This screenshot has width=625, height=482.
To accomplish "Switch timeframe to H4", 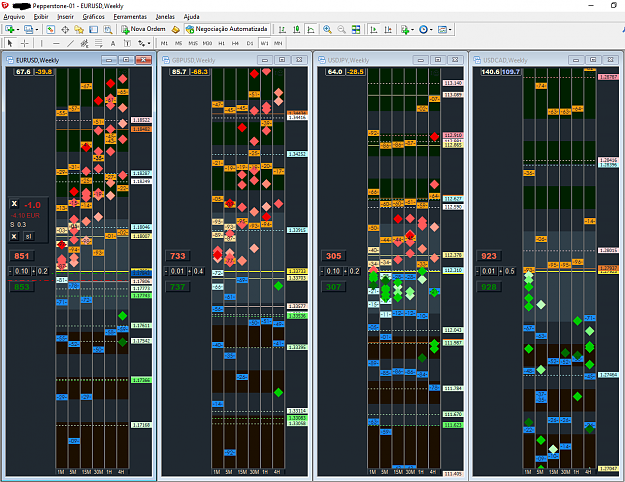I will [236, 43].
